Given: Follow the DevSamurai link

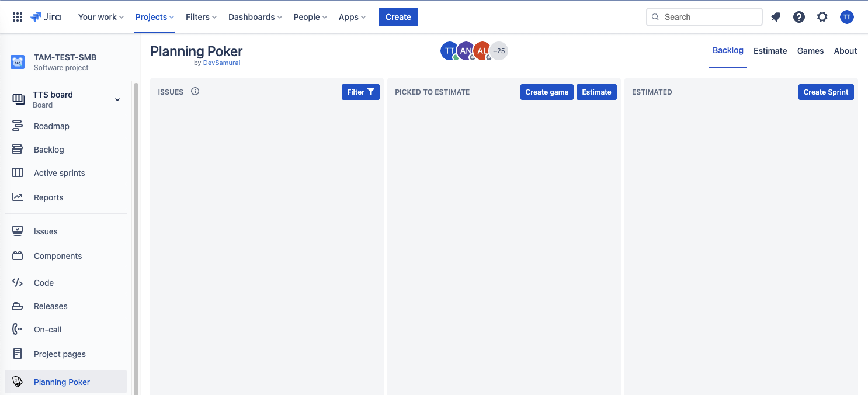Looking at the screenshot, I should tap(221, 63).
